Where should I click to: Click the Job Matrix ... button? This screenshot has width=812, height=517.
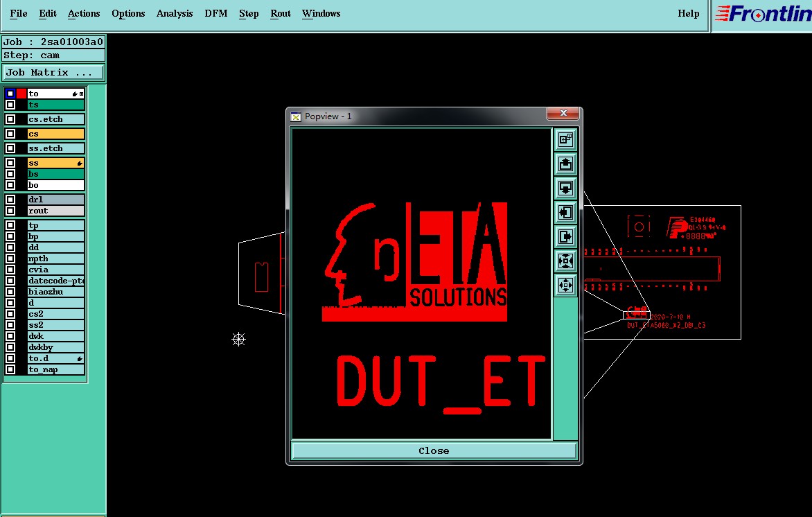pos(53,73)
